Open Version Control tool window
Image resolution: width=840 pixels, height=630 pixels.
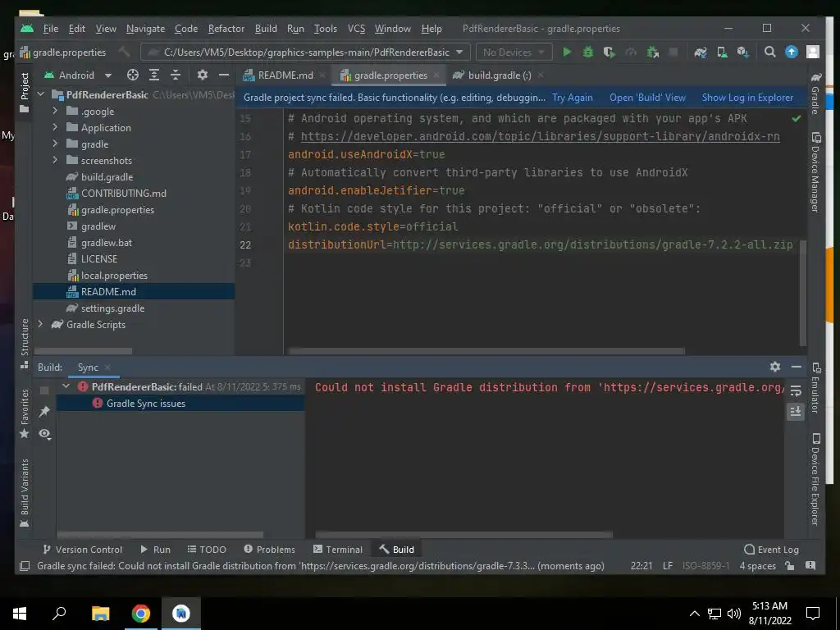tap(83, 549)
